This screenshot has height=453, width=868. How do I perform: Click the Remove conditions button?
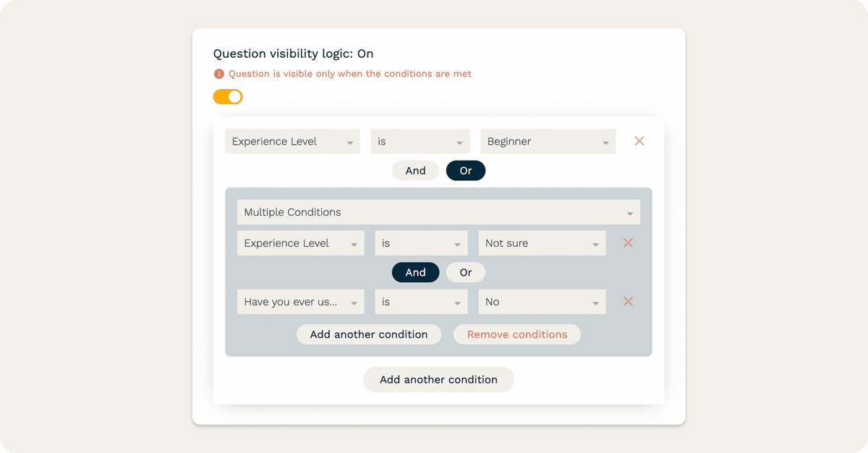517,334
